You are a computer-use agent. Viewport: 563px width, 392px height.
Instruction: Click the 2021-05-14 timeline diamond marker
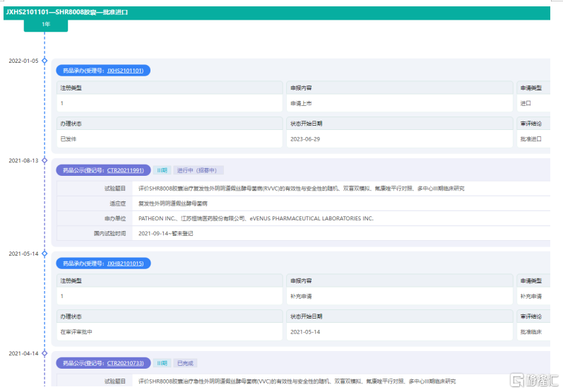click(x=45, y=254)
